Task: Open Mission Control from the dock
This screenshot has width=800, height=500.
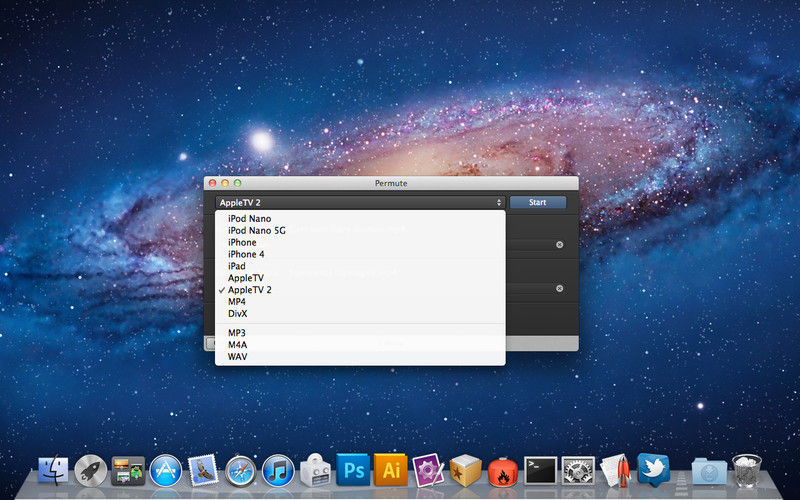Action: click(x=128, y=471)
